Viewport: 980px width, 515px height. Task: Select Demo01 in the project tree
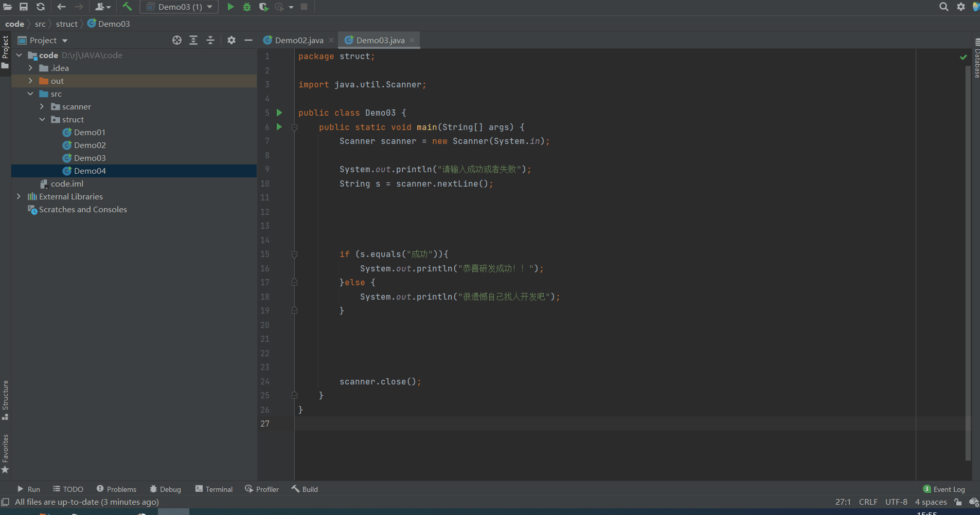(x=90, y=132)
